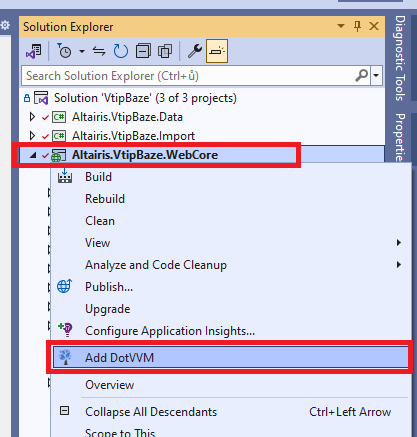This screenshot has width=417, height=437.
Task: Click the Application Insights lightbulb icon
Action: (x=65, y=329)
